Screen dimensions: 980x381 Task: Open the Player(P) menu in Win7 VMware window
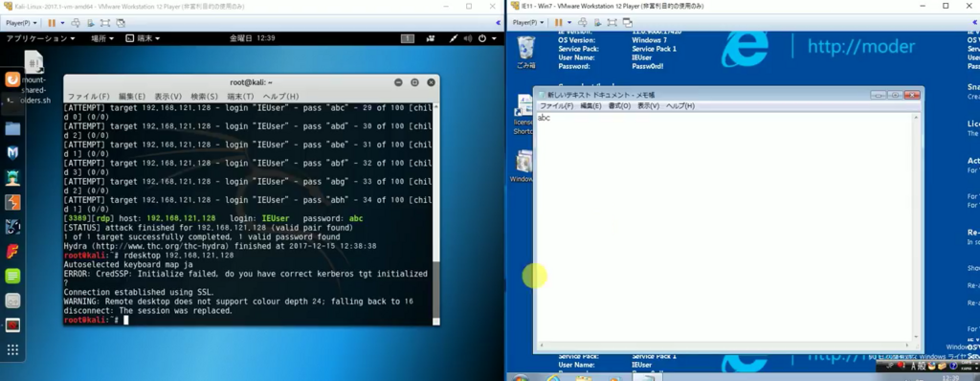527,23
